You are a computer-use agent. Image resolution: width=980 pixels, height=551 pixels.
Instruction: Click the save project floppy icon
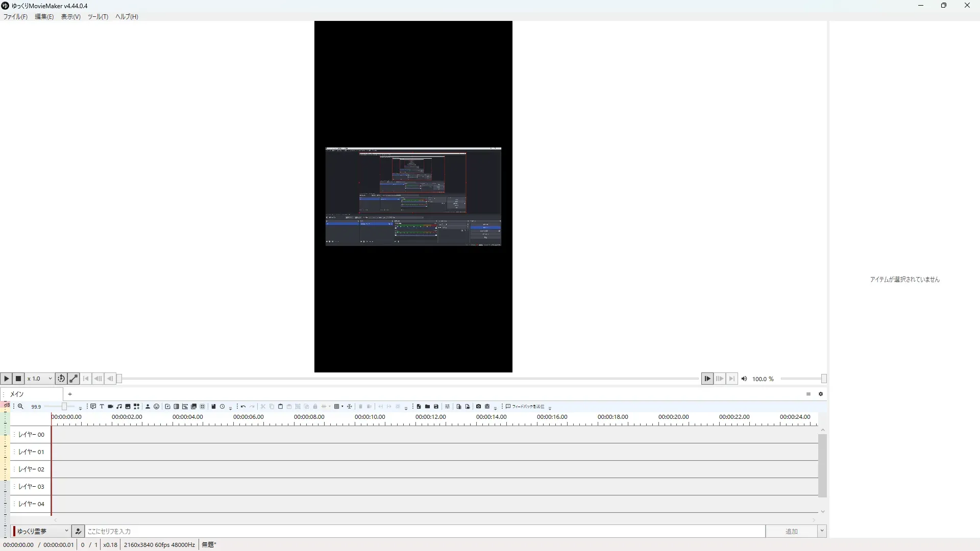[436, 407]
